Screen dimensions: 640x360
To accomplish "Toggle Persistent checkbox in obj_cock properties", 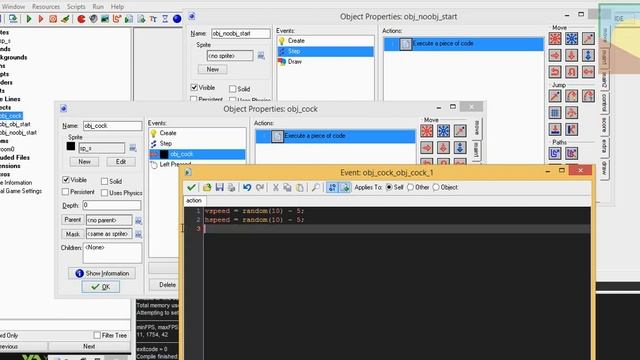I will point(65,191).
